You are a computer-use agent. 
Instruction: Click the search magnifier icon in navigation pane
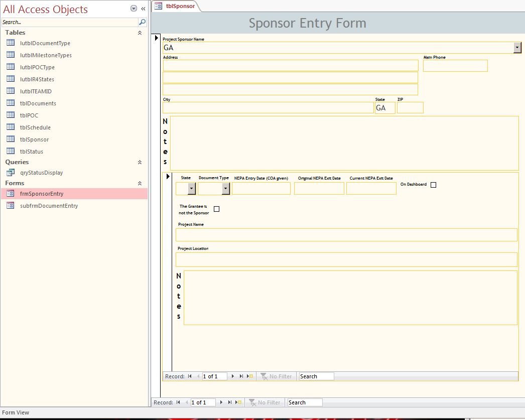[x=142, y=22]
